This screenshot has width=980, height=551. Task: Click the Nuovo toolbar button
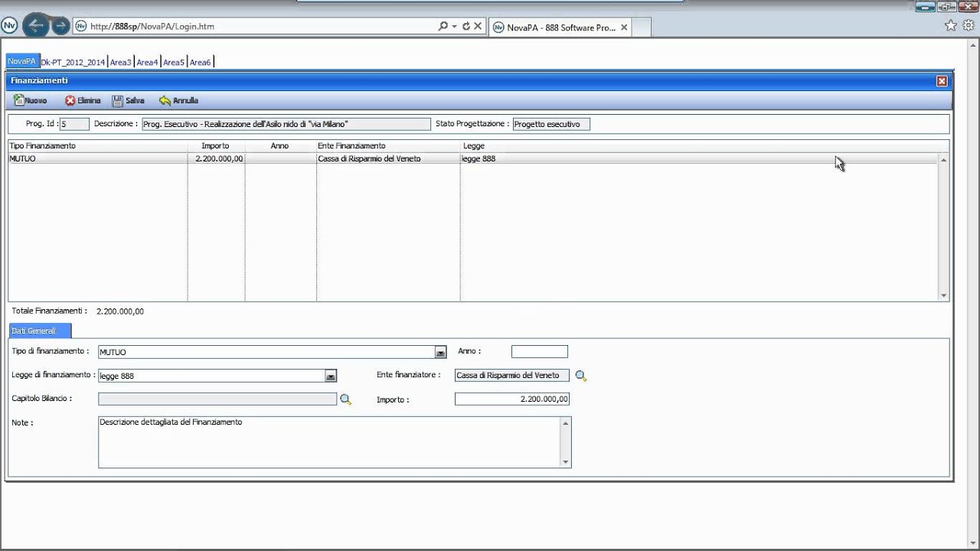31,100
